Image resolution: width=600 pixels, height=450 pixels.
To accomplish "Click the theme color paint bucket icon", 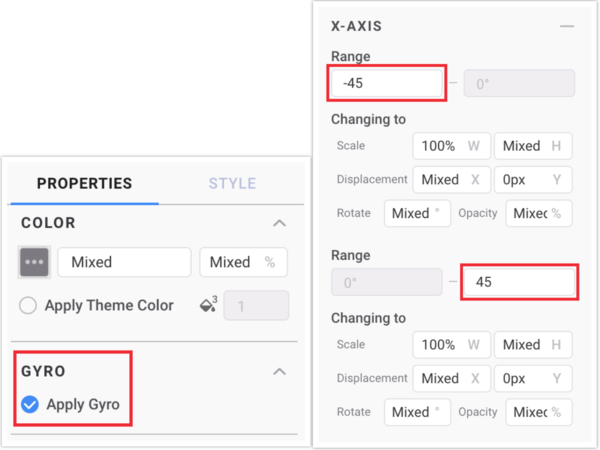I will (207, 305).
